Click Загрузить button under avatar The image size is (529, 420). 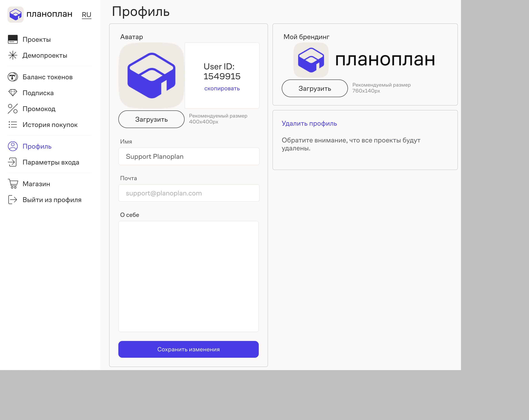151,119
